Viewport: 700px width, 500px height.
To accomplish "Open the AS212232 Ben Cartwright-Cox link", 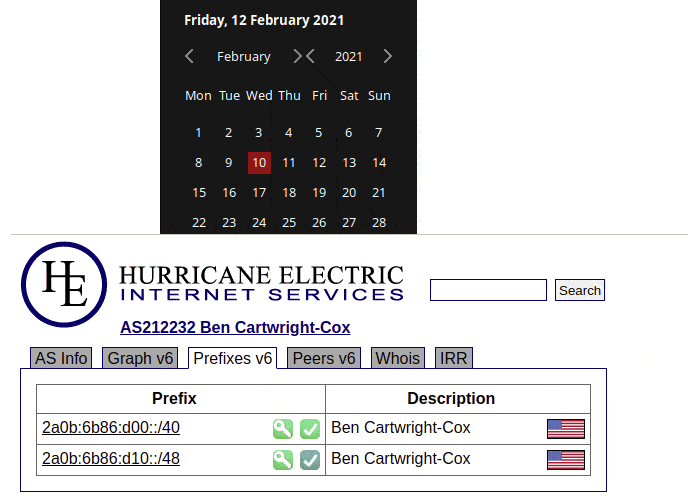I will pos(235,327).
